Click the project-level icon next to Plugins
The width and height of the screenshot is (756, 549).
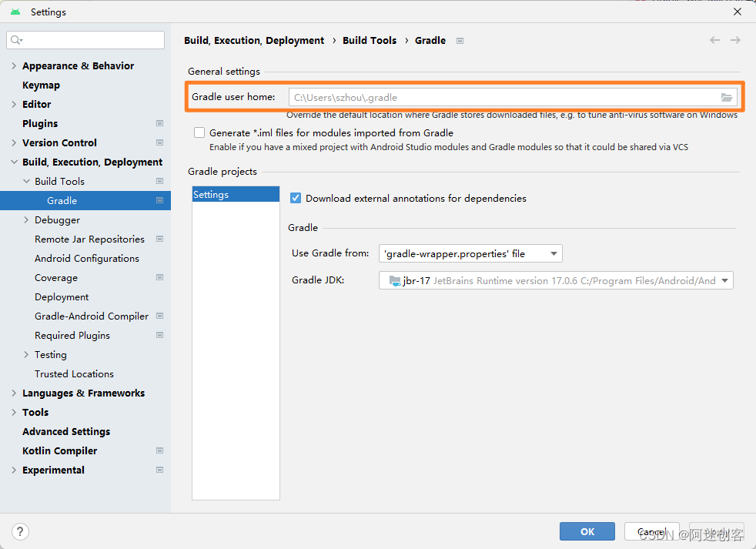pyautogui.click(x=159, y=123)
